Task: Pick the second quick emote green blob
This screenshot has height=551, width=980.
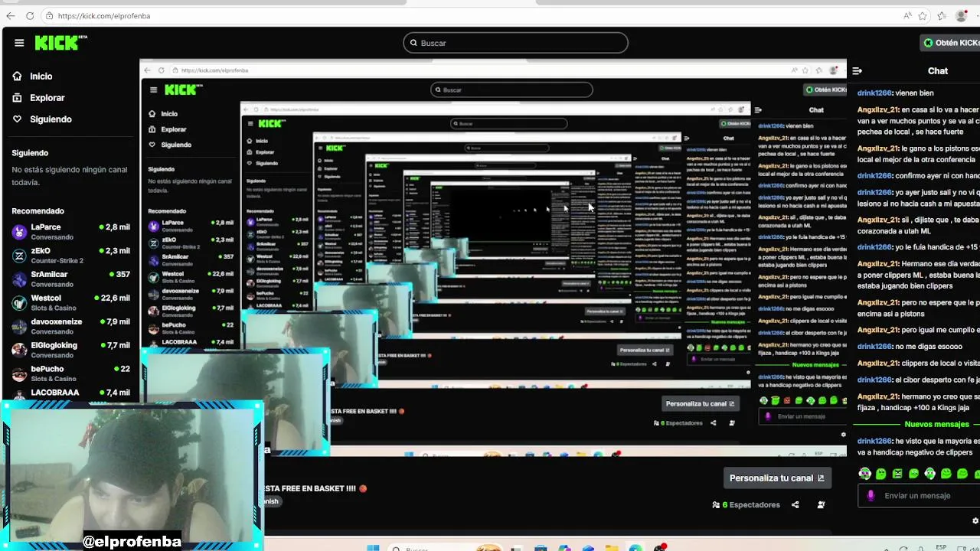Action: 881,474
